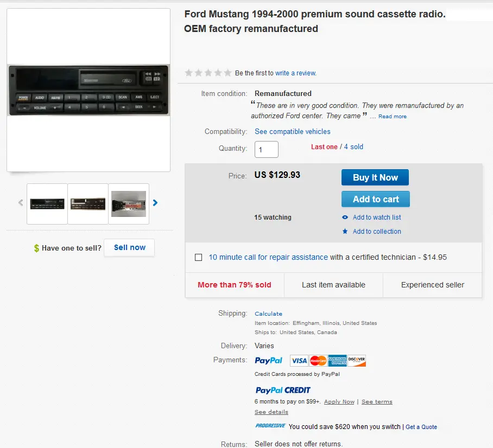
Task: Click the Buy It Now button
Action: click(x=375, y=177)
